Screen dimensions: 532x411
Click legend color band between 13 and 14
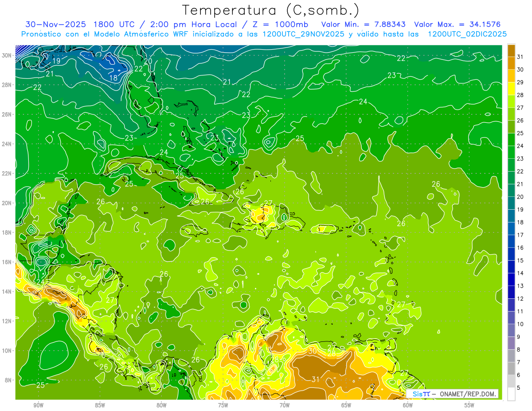(511, 280)
